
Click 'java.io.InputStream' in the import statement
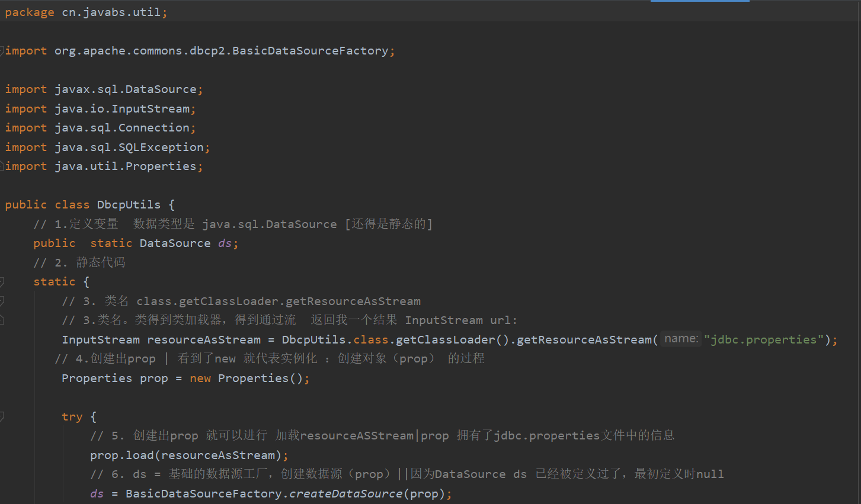click(122, 109)
